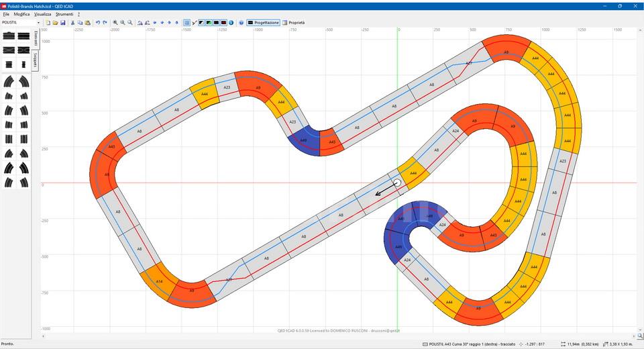Pick the first left-hand curve in palette
Screen dimensions: 644x349
(9, 81)
